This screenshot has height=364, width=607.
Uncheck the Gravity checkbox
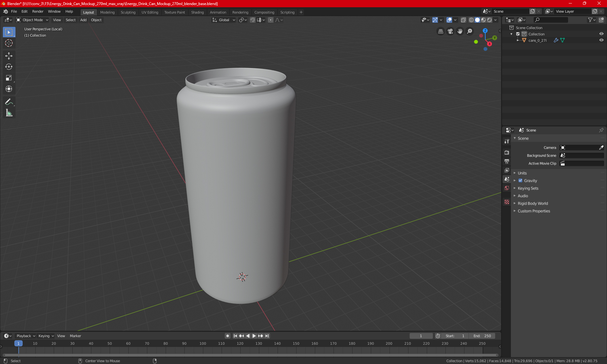pyautogui.click(x=520, y=181)
